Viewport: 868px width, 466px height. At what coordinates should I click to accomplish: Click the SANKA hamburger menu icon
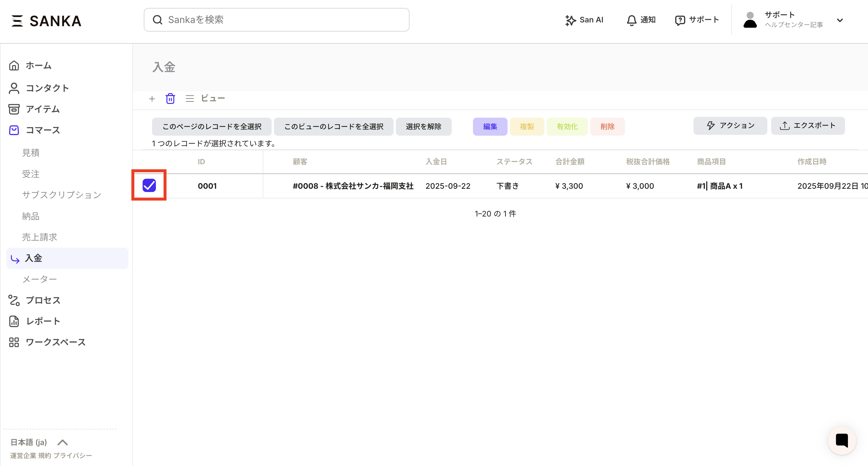coord(17,21)
